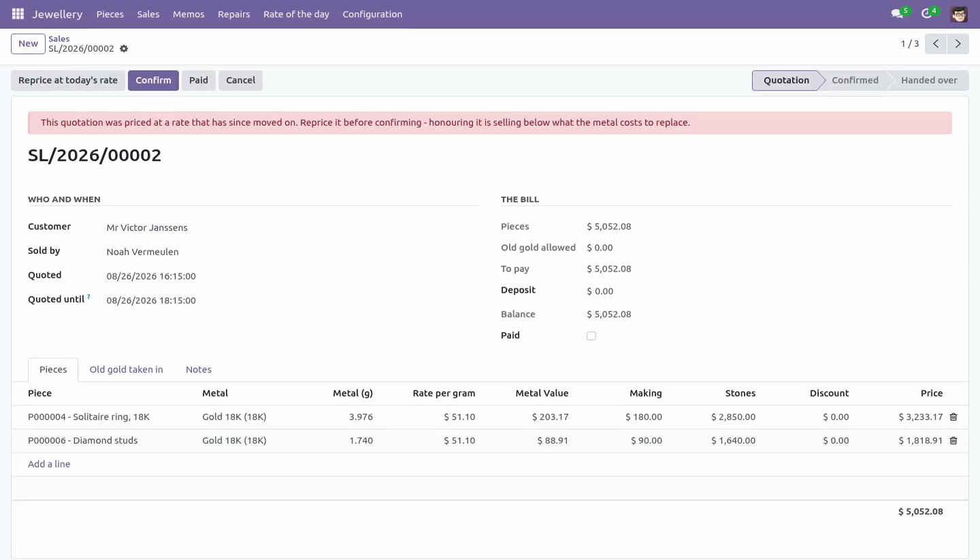Go to previous record arrow

(x=936, y=44)
